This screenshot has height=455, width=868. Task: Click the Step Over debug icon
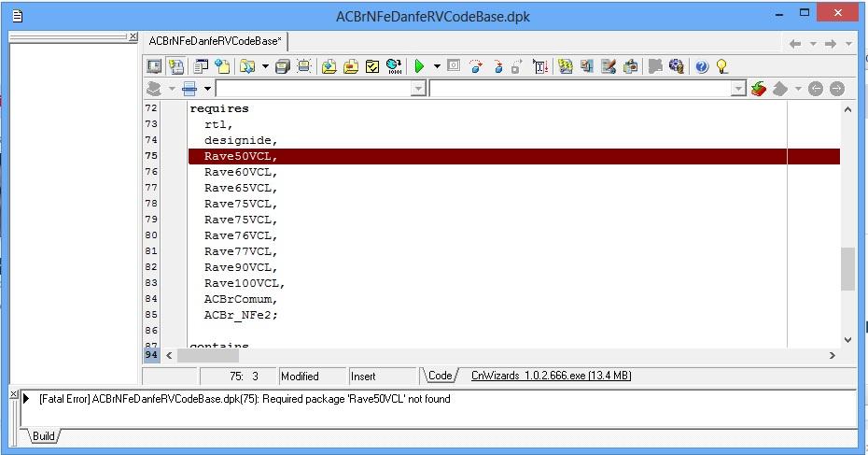coord(475,66)
